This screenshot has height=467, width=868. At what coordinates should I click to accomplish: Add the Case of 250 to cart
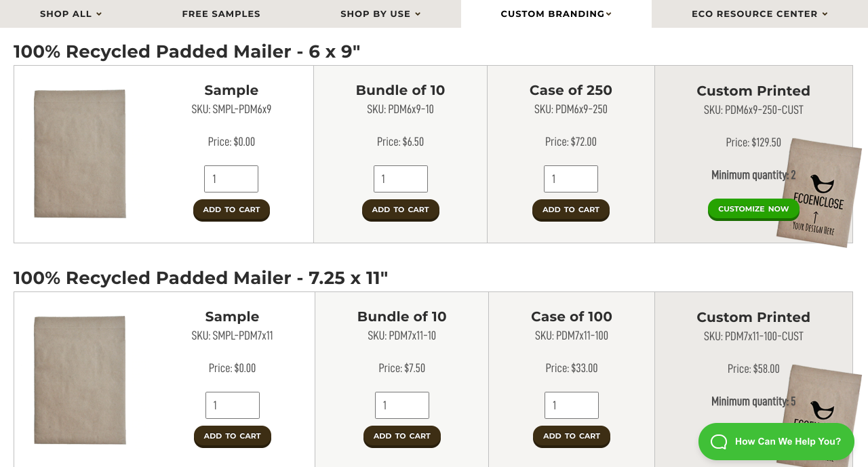[x=570, y=210]
